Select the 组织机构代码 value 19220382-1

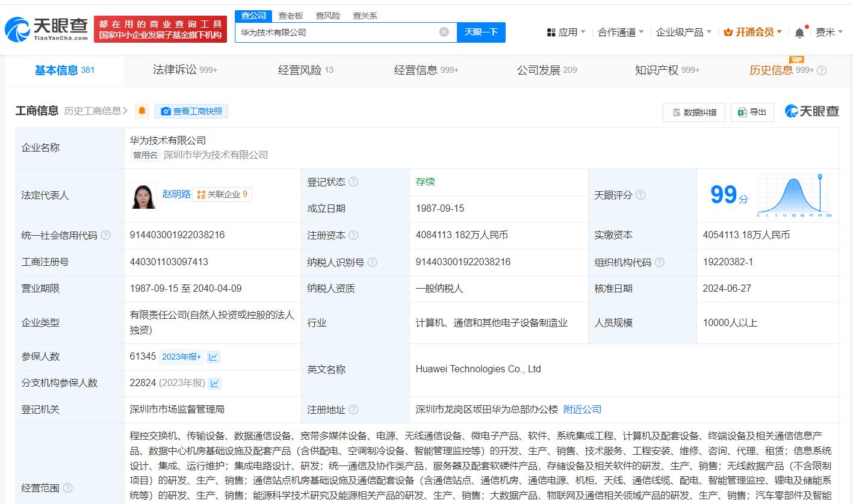point(728,262)
